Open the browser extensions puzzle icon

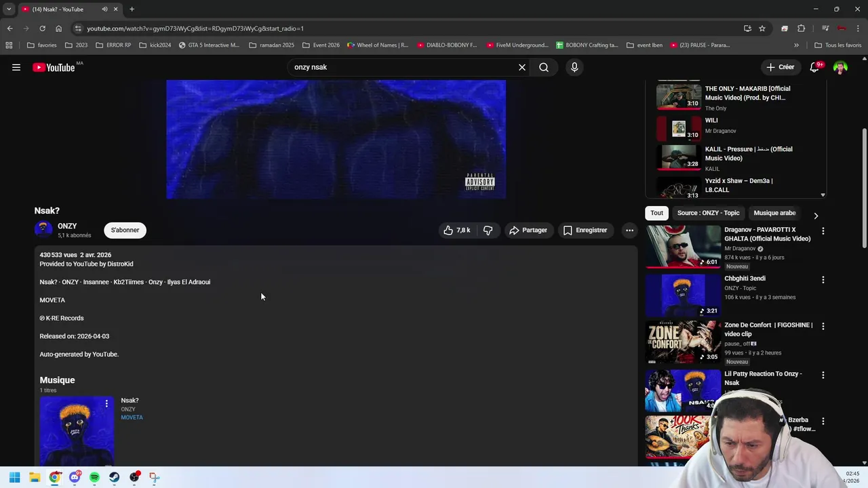coord(802,28)
